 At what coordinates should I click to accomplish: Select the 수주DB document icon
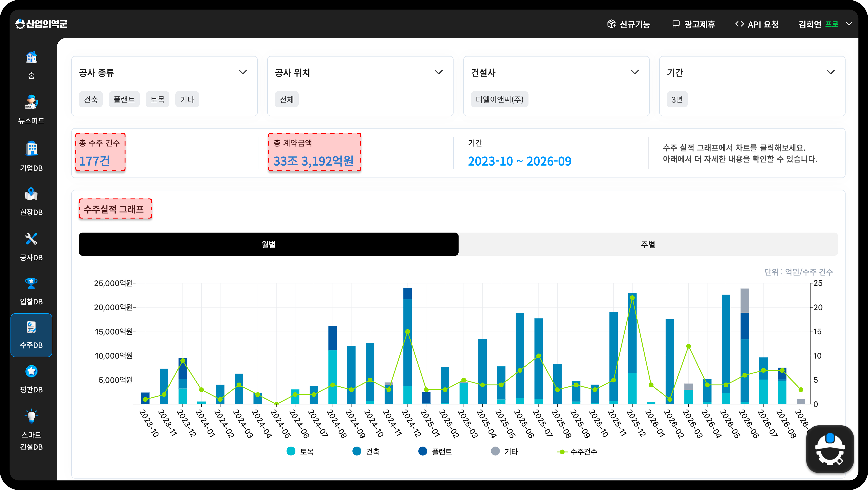click(31, 327)
